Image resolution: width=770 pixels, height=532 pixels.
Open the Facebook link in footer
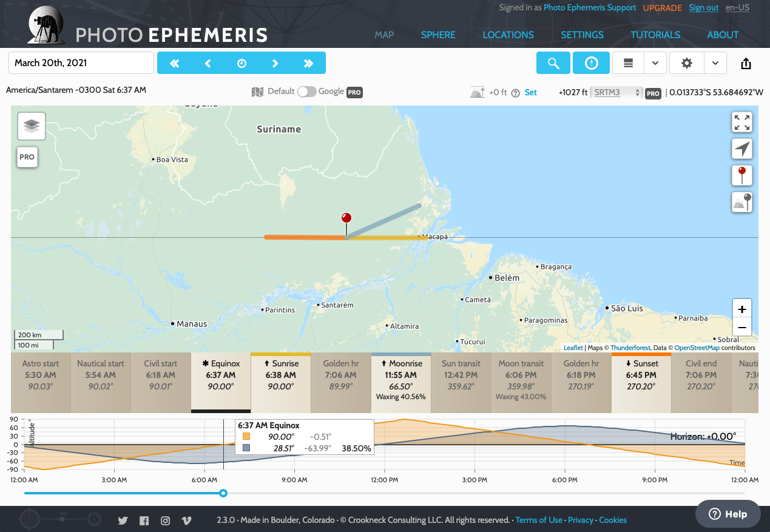click(x=144, y=520)
